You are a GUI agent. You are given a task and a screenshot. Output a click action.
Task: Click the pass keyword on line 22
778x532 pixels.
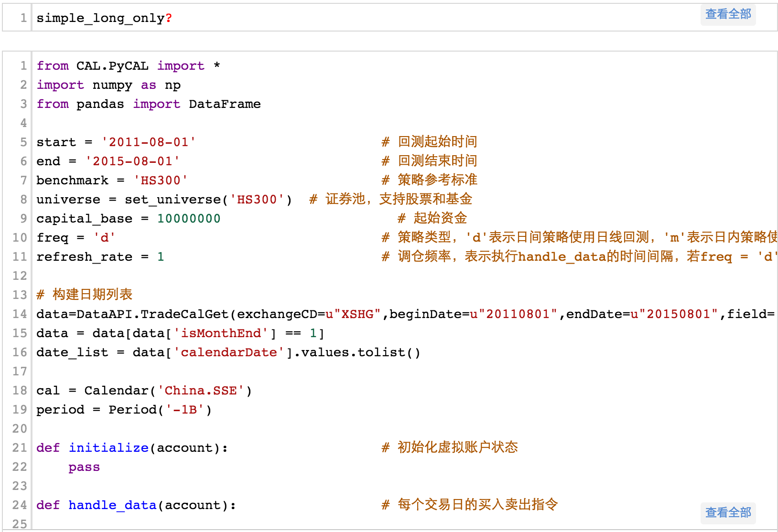pyautogui.click(x=84, y=467)
